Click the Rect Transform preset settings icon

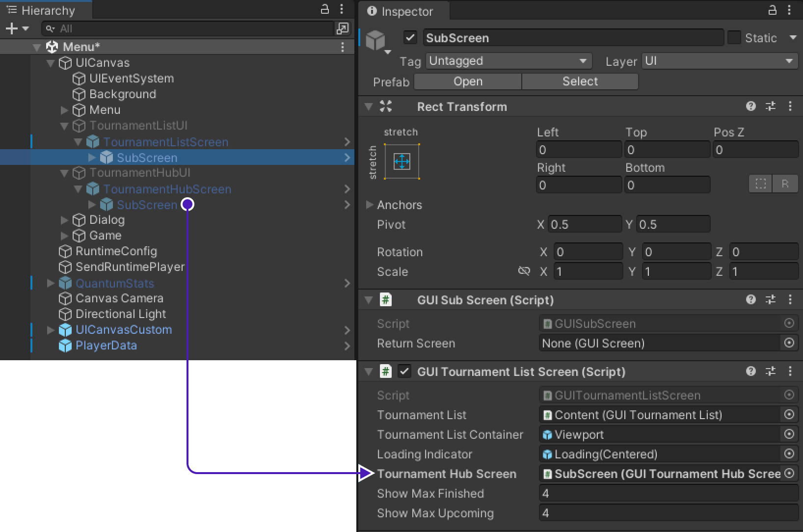click(771, 106)
